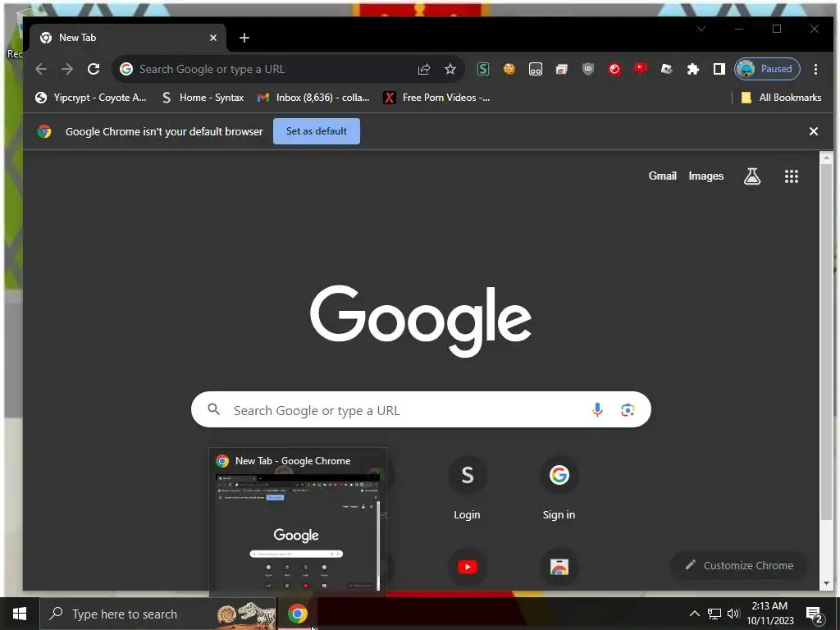
Task: Open the uBlock Origin shield icon
Action: (x=588, y=69)
